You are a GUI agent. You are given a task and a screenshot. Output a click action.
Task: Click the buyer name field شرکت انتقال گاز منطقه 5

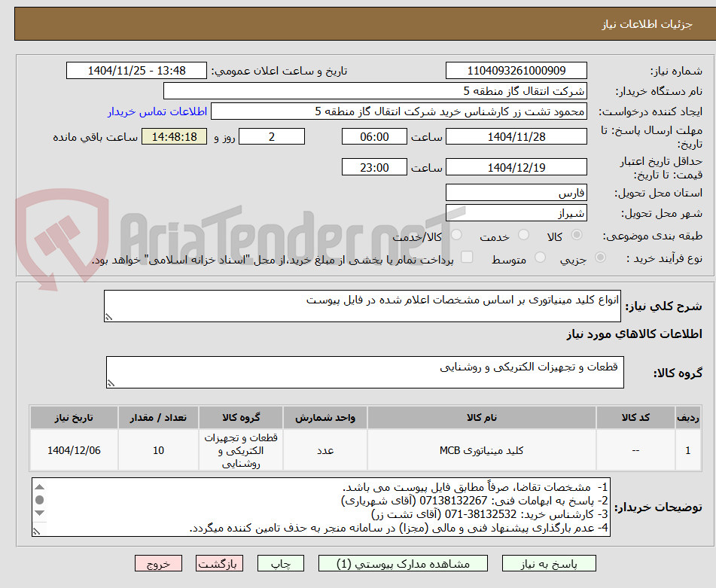(x=375, y=91)
